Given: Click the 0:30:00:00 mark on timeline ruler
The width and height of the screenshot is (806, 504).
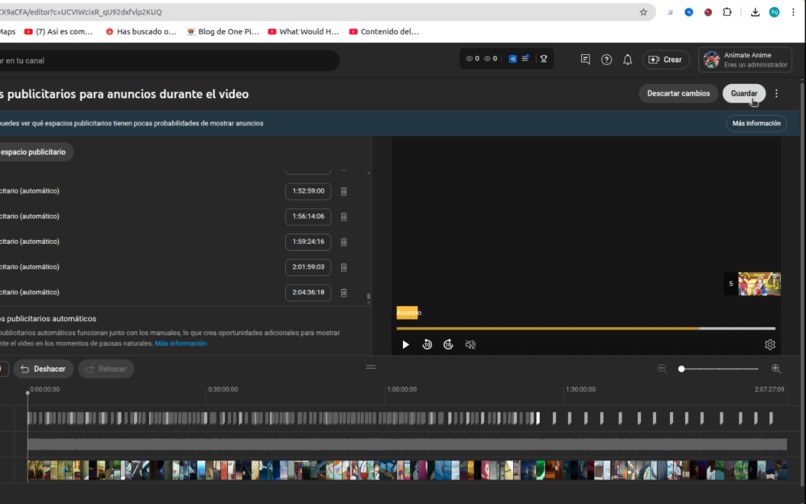Looking at the screenshot, I should tap(223, 389).
